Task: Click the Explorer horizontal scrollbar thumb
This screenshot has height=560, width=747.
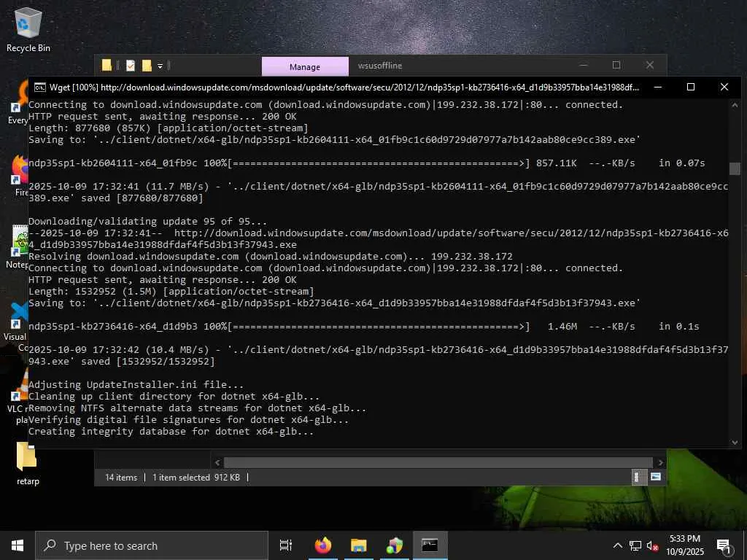Action: tap(438, 462)
